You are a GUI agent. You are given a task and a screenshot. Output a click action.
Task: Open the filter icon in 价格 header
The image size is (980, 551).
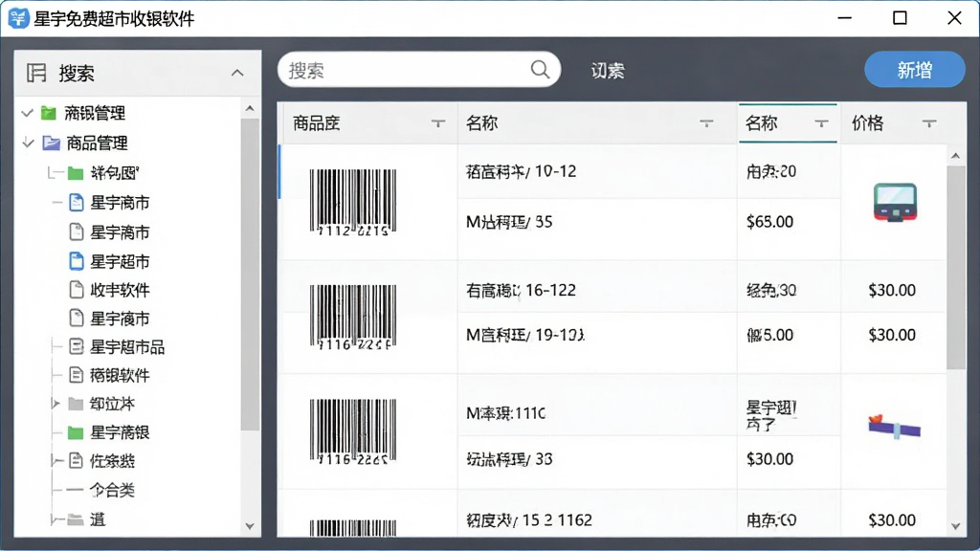(929, 123)
